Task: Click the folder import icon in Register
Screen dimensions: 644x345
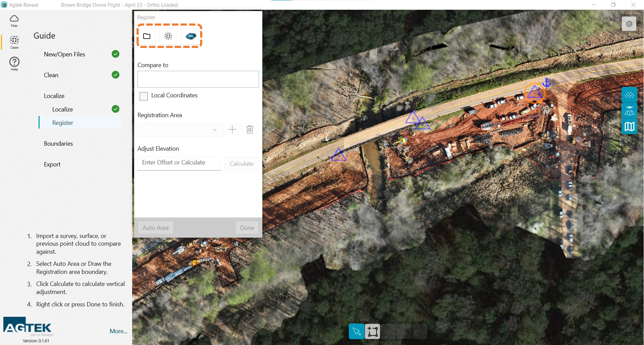Action: click(147, 36)
